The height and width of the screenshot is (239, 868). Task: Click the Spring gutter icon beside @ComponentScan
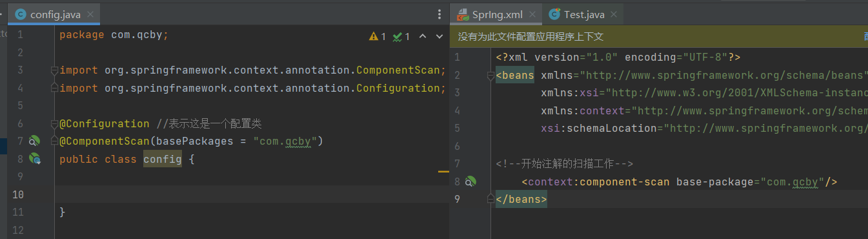click(35, 141)
